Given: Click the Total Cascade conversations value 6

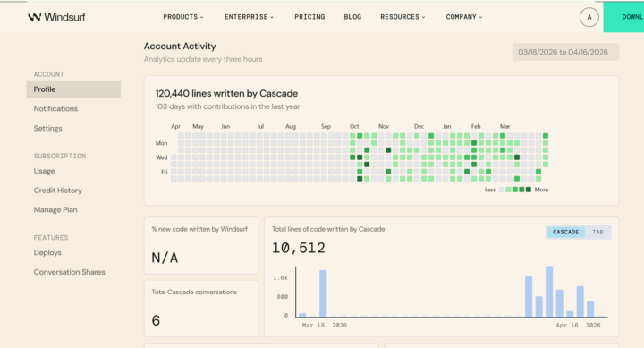Looking at the screenshot, I should pos(156,320).
